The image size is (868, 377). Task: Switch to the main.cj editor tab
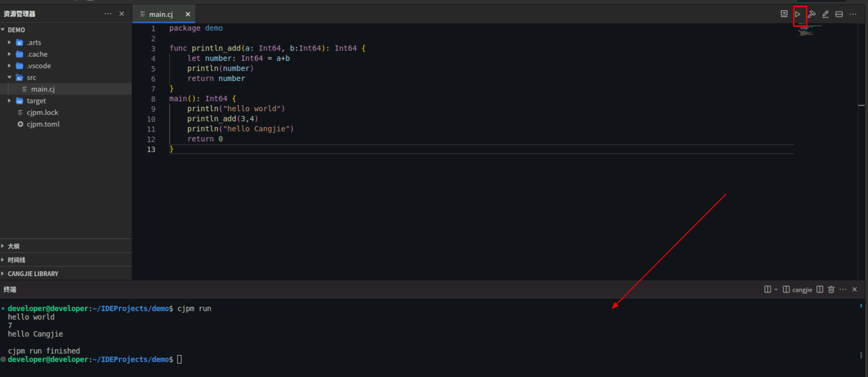coord(161,15)
